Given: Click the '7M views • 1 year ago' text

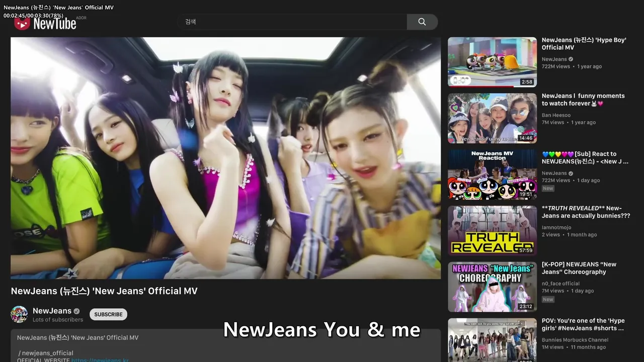Looking at the screenshot, I should click(x=569, y=123).
